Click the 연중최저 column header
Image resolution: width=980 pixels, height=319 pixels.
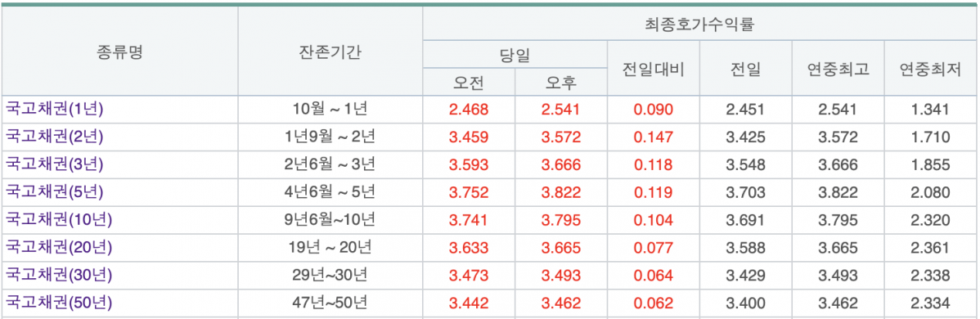coord(930,69)
